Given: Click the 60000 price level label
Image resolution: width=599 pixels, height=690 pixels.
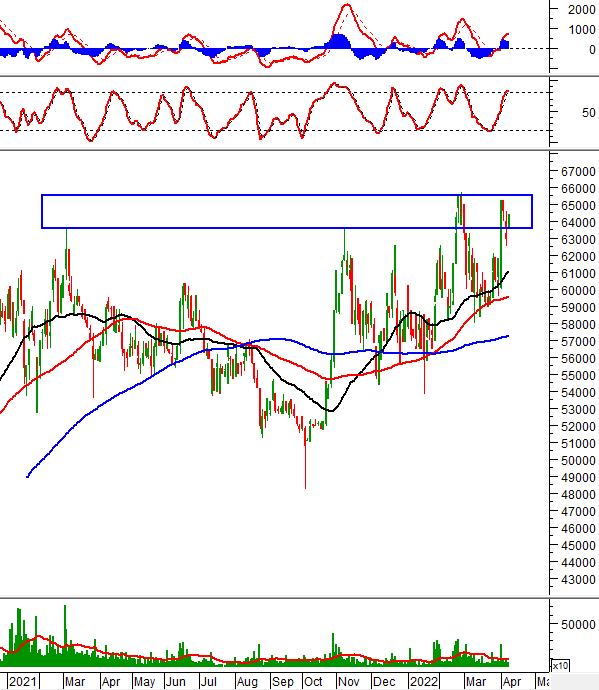Looking at the screenshot, I should point(578,290).
